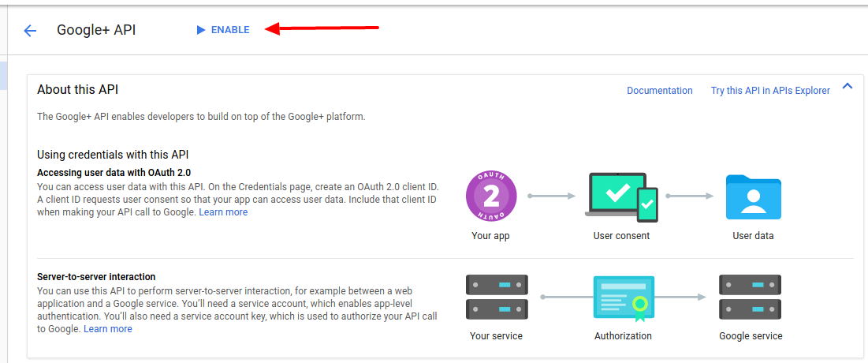Select the Authorization certificate icon
This screenshot has height=363, width=868.
[x=623, y=298]
